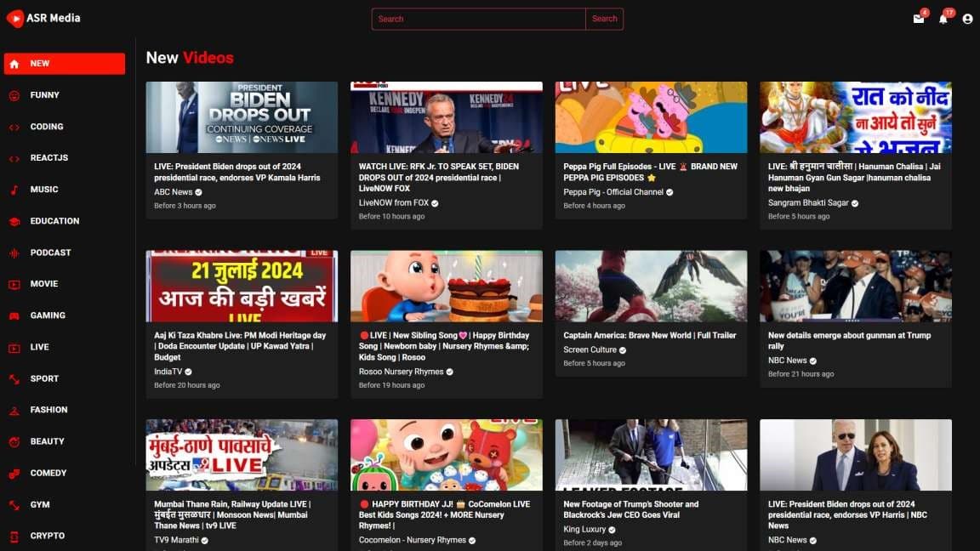Open LiveNOW from FOX channel link
This screenshot has width=980, height=551.
click(x=394, y=202)
